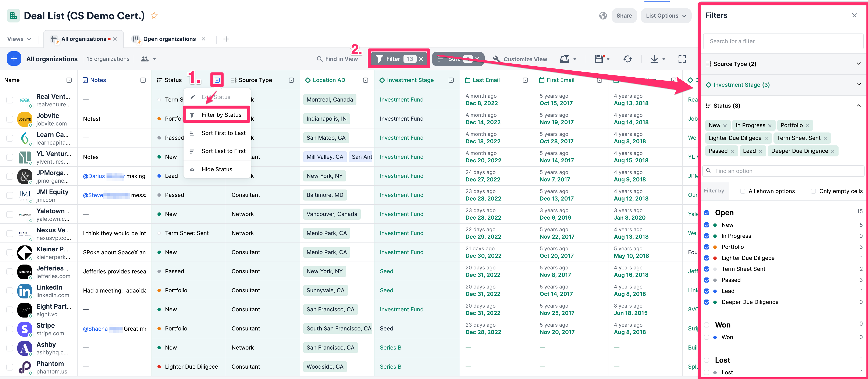This screenshot has width=868, height=379.
Task: Enable Only empty cells option
Action: pyautogui.click(x=813, y=191)
